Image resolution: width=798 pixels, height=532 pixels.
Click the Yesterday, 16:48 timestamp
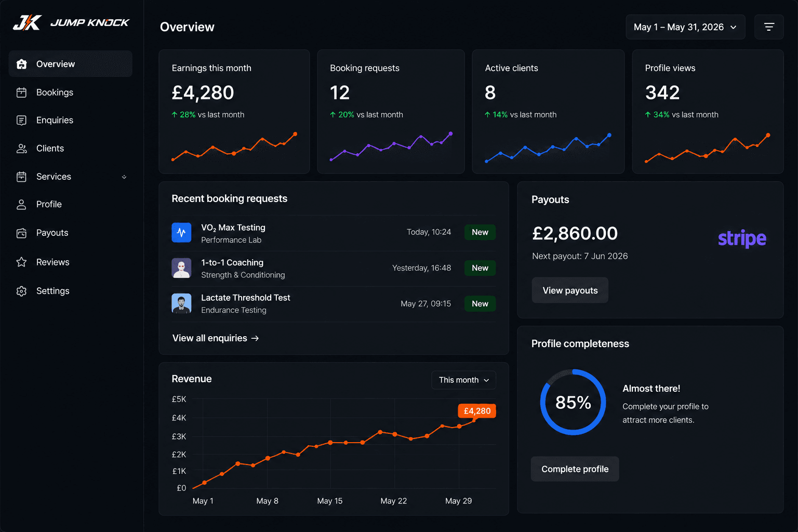tap(421, 268)
